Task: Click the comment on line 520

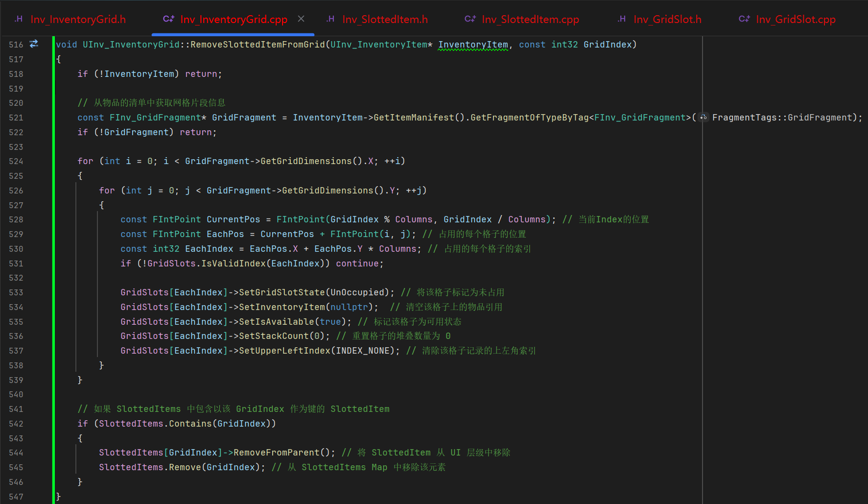Action: 151,103
